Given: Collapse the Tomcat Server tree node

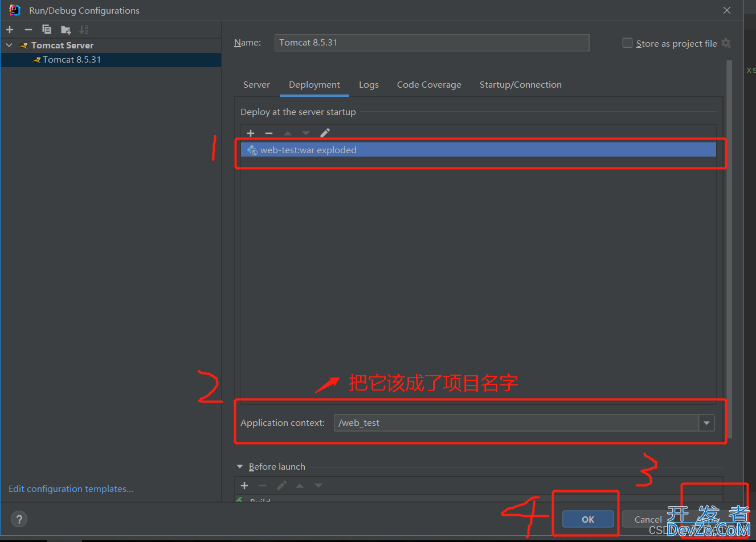Looking at the screenshot, I should point(9,45).
